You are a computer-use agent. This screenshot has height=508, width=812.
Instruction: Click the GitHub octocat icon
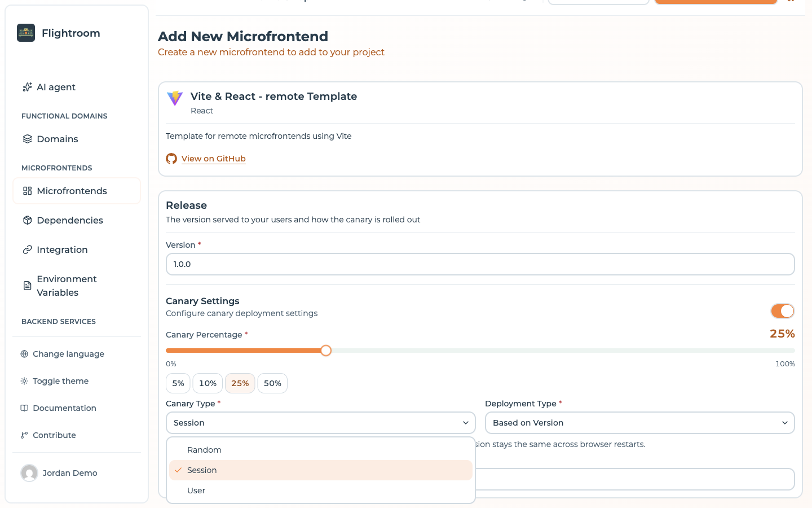[171, 159]
